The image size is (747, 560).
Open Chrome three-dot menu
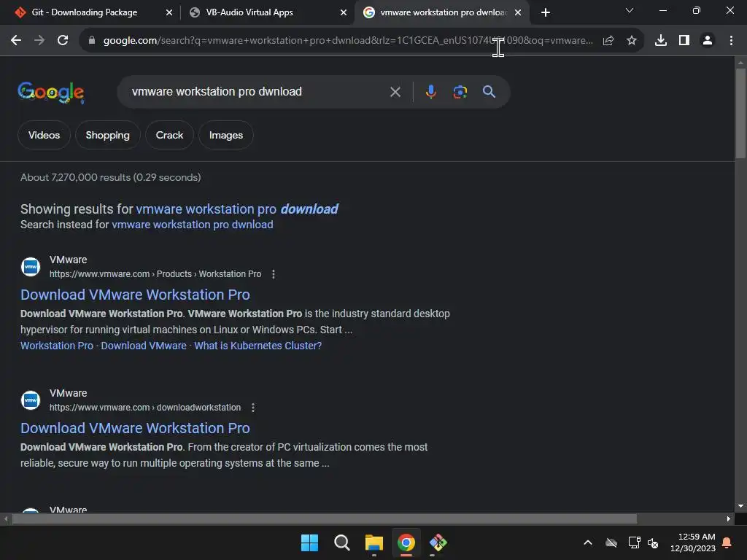(x=731, y=41)
